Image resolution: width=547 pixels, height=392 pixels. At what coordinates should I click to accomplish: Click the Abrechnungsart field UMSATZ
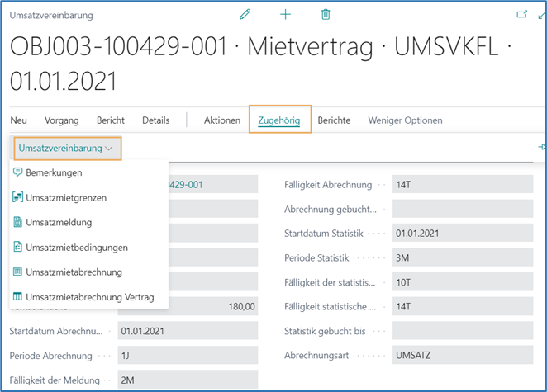tap(463, 355)
